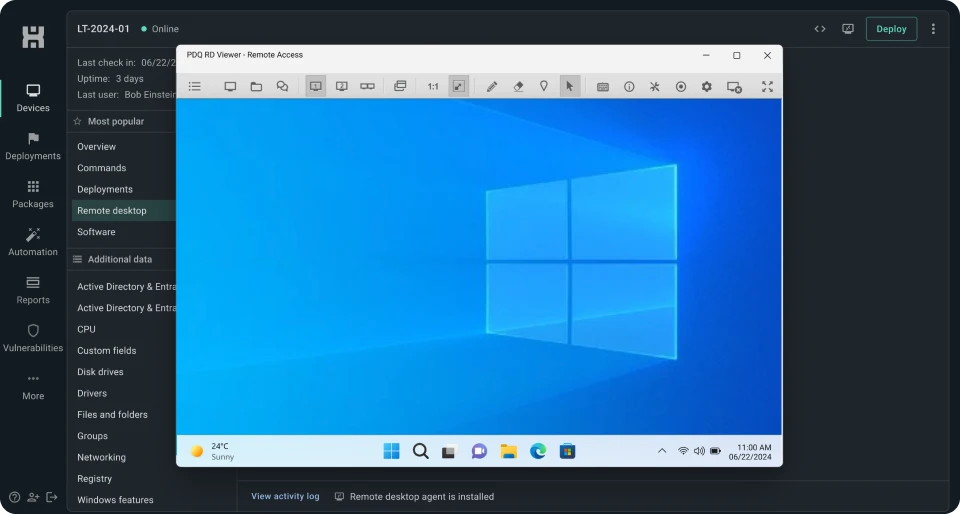Image resolution: width=960 pixels, height=514 pixels.
Task: Click the single monitor screen icon in viewer toolbar
Action: (x=230, y=86)
